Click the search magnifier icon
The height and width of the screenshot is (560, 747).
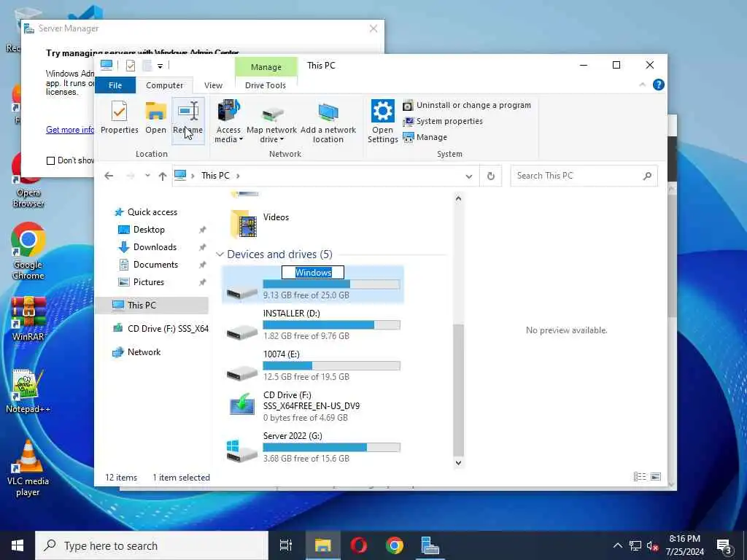point(647,176)
